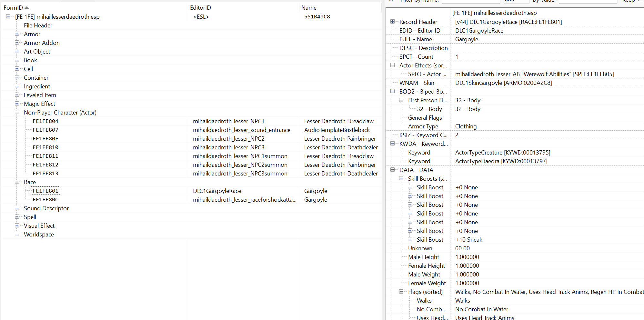
Task: Collapse the Race group
Action: coord(17,182)
